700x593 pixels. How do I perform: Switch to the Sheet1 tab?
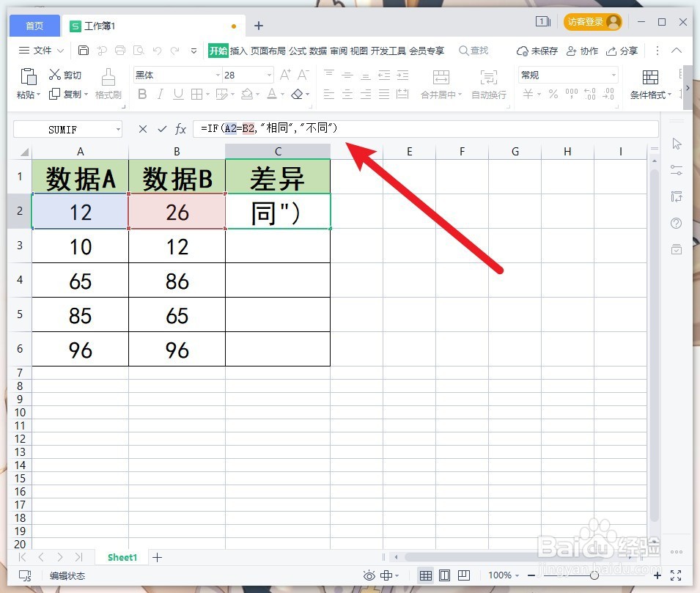point(122,557)
